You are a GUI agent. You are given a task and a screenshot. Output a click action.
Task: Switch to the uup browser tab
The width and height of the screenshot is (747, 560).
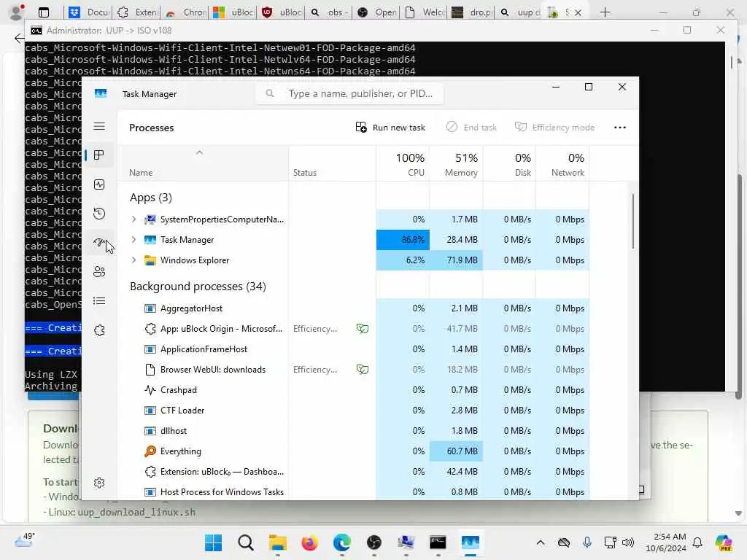pyautogui.click(x=519, y=12)
